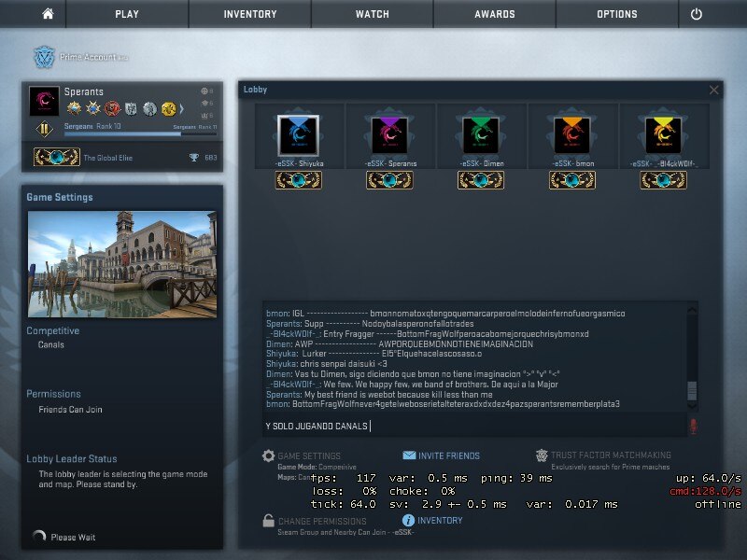Click bmon's Global Elite rank badge
Screen dimensions: 747x560
tap(572, 180)
